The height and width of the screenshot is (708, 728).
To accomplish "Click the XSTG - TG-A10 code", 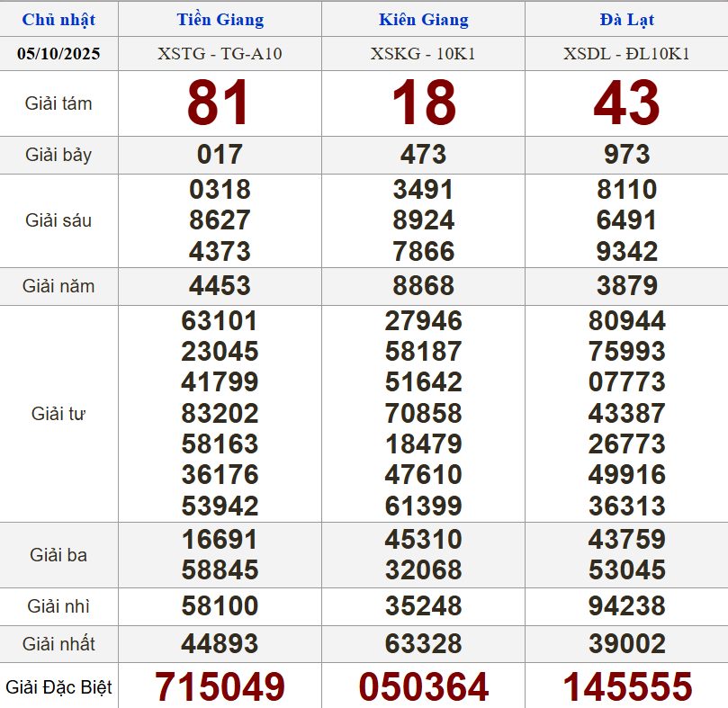I will click(220, 54).
